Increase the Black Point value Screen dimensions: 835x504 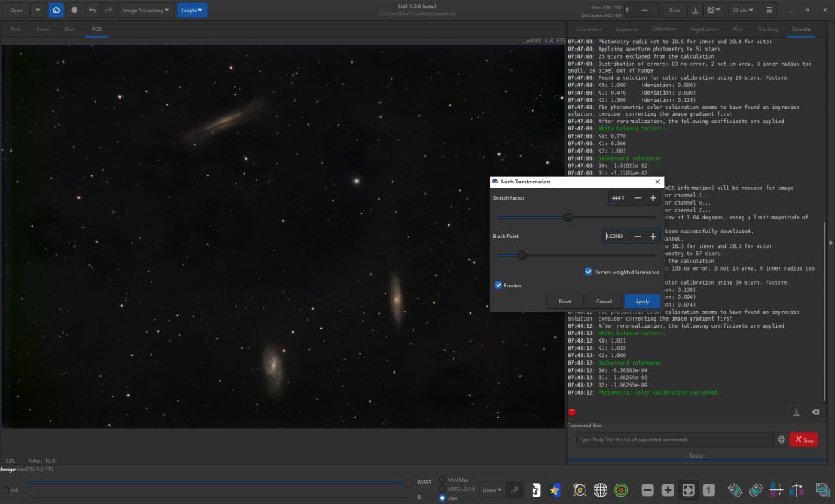coord(653,236)
